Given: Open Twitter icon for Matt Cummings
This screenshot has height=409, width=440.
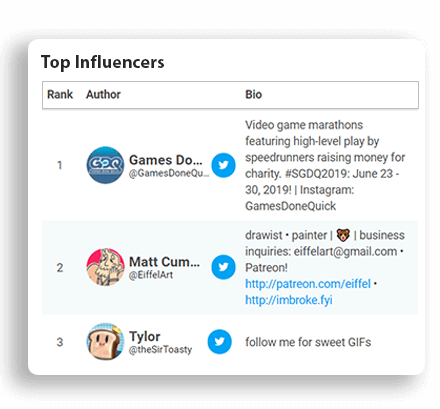Looking at the screenshot, I should pyautogui.click(x=223, y=267).
